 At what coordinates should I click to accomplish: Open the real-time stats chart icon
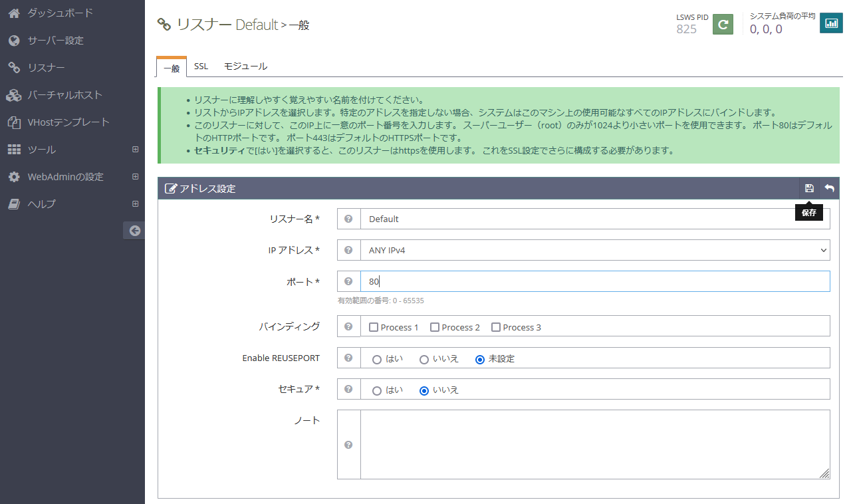(x=831, y=23)
